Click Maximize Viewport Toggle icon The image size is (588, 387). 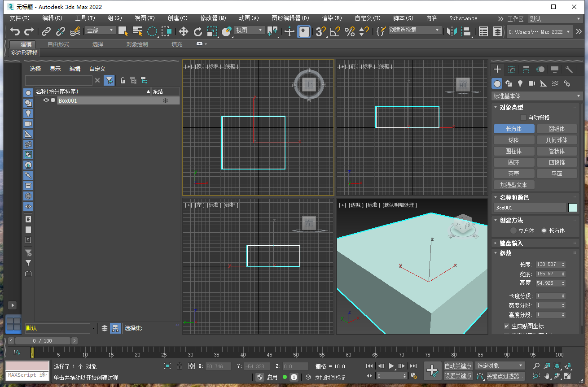[568, 376]
